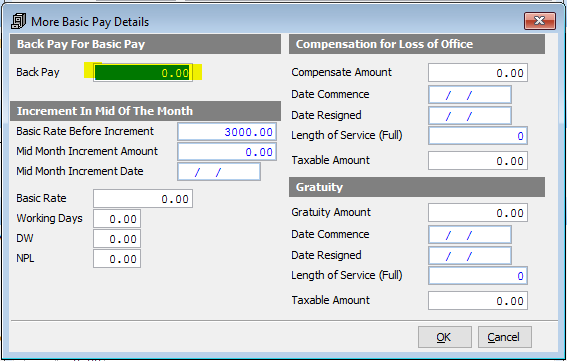Click the Compensate Amount label
Viewport: 567px width, 361px height.
click(341, 72)
